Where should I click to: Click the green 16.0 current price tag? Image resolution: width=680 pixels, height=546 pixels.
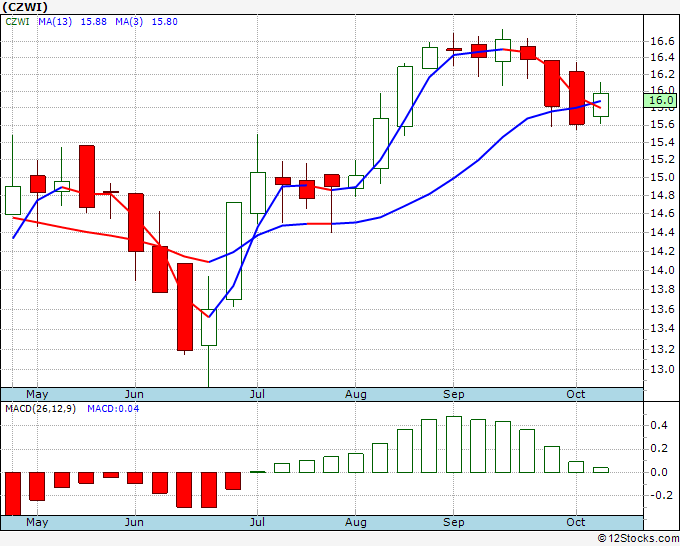[x=660, y=101]
